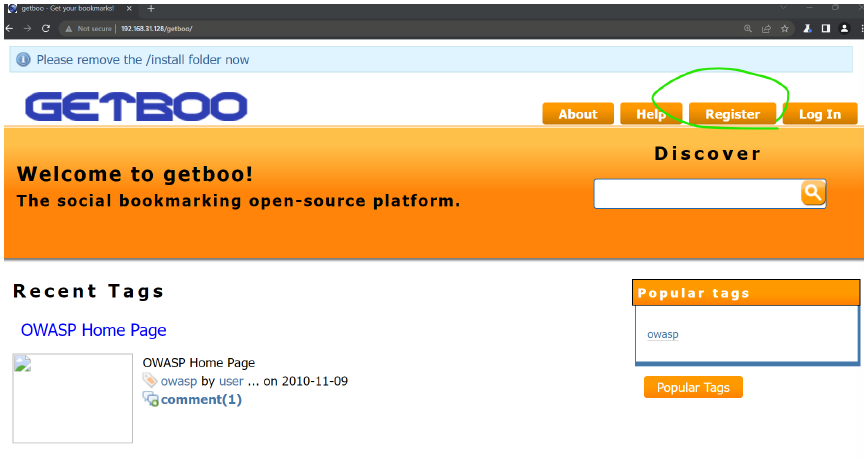Go to the Register page
Image resolution: width=868 pixels, height=464 pixels.
(732, 114)
